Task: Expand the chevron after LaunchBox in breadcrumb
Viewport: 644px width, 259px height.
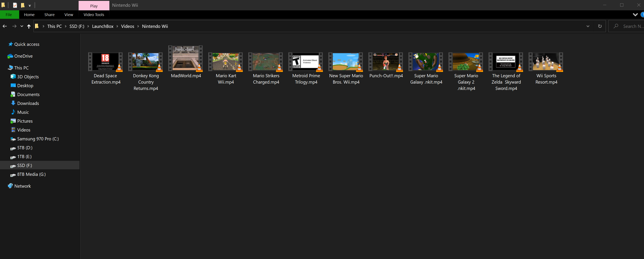Action: point(117,26)
